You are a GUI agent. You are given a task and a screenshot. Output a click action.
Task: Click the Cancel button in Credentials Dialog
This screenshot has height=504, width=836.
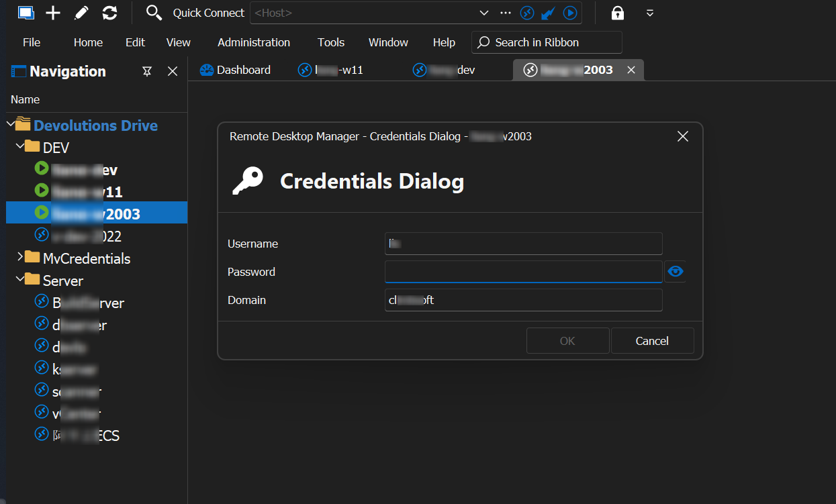652,341
